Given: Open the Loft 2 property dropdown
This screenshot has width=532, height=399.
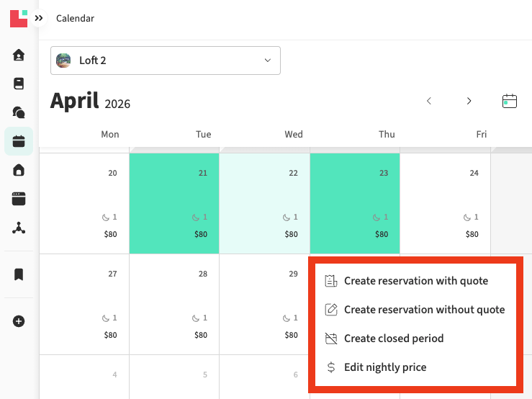Looking at the screenshot, I should [x=166, y=60].
